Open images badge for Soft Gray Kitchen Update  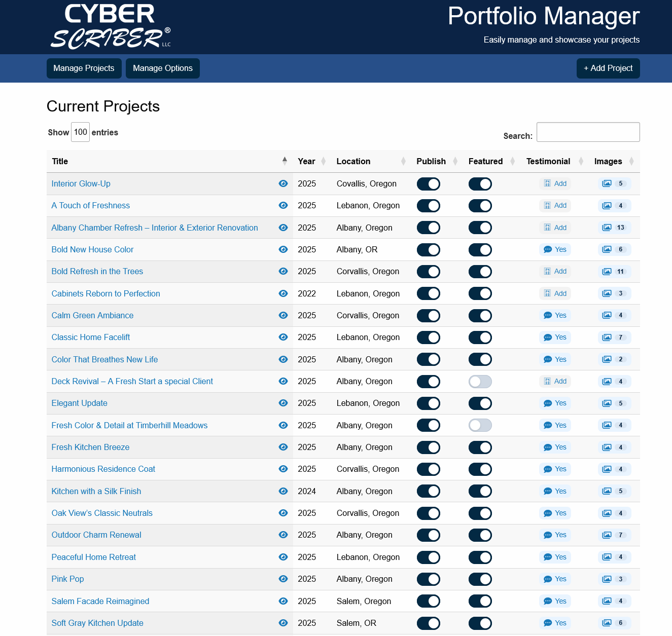(614, 623)
